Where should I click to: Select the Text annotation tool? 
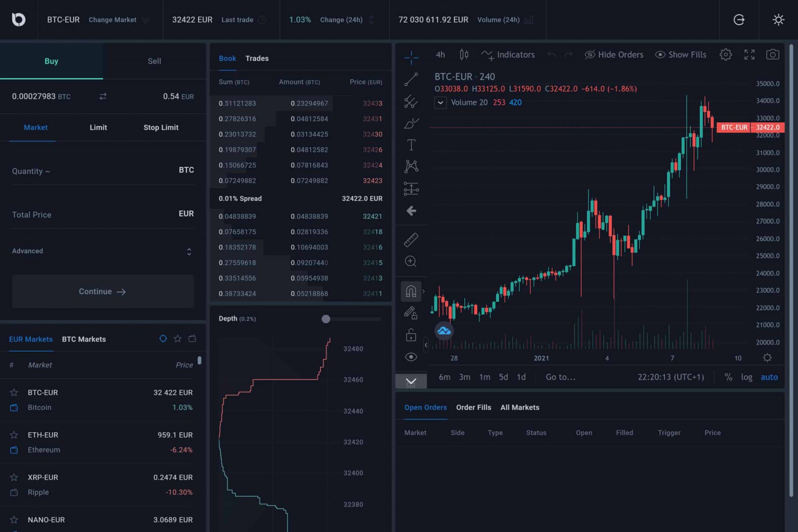point(411,144)
